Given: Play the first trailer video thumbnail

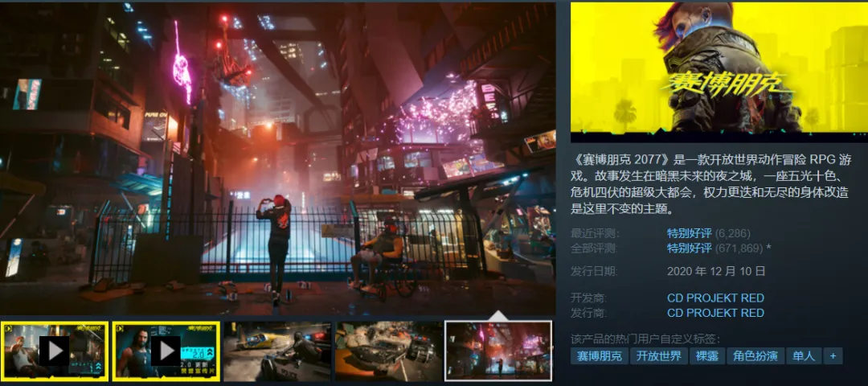Looking at the screenshot, I should click(x=54, y=351).
